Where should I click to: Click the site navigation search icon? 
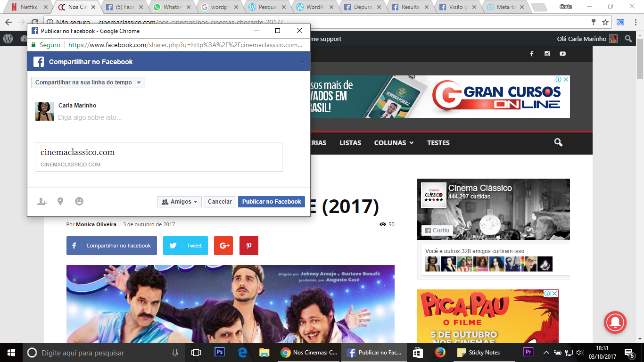tap(558, 142)
